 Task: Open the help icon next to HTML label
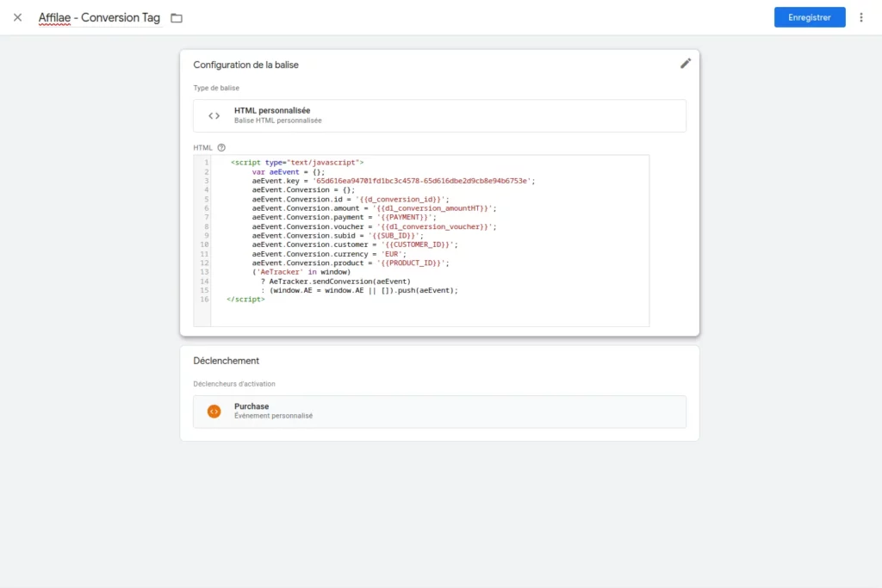221,147
